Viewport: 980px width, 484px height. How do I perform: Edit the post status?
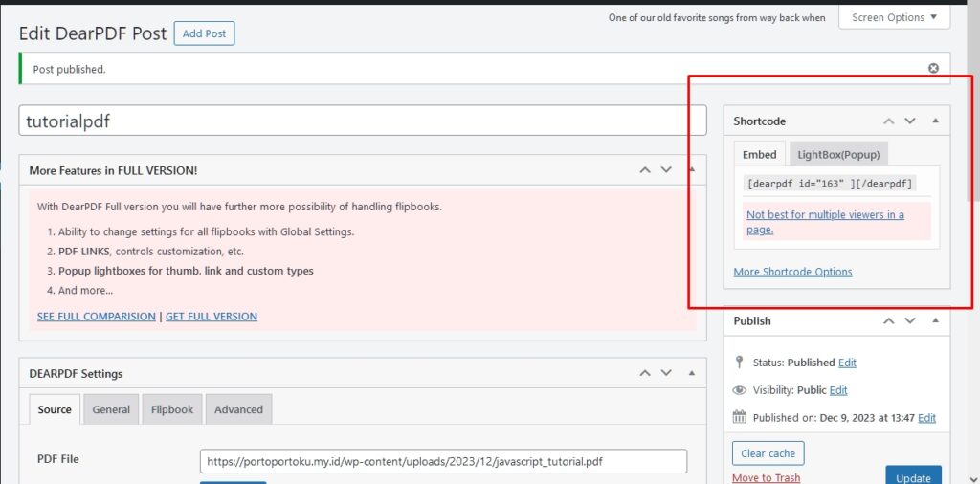[847, 363]
